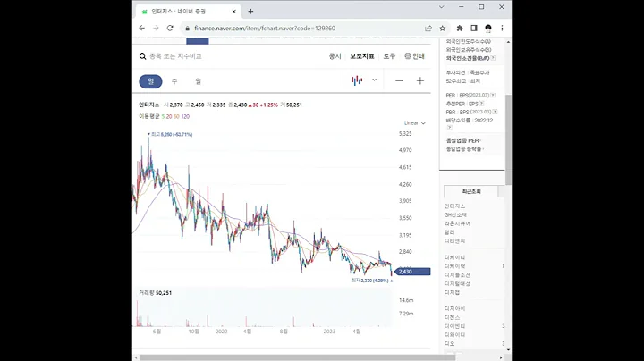Open 인터지스 in recent list
This screenshot has width=644, height=361.
coord(454,206)
